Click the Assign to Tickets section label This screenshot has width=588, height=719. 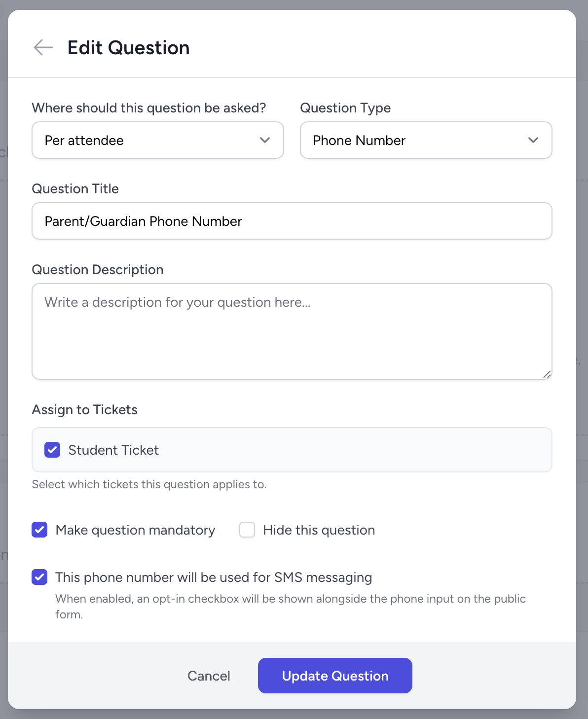click(x=84, y=409)
